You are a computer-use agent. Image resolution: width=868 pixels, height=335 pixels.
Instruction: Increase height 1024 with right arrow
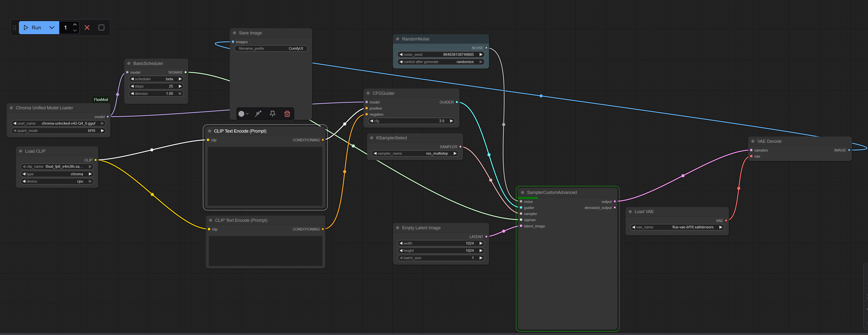(x=481, y=251)
